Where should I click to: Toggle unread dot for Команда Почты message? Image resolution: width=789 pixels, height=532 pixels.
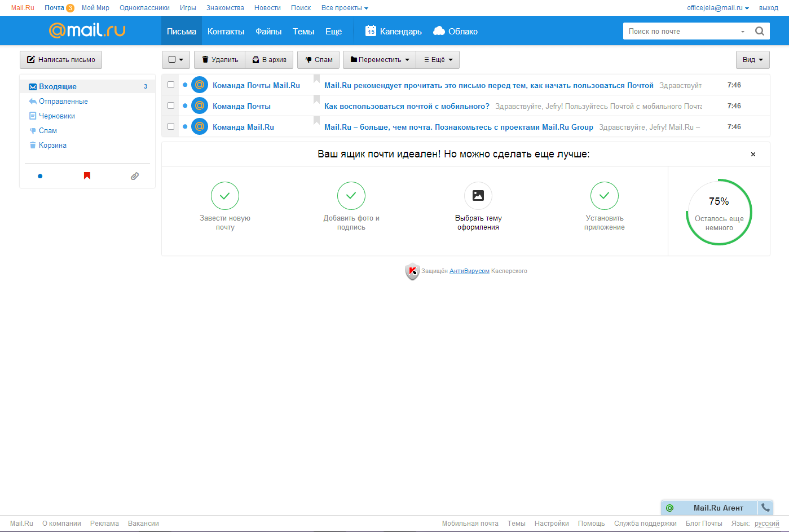185,106
